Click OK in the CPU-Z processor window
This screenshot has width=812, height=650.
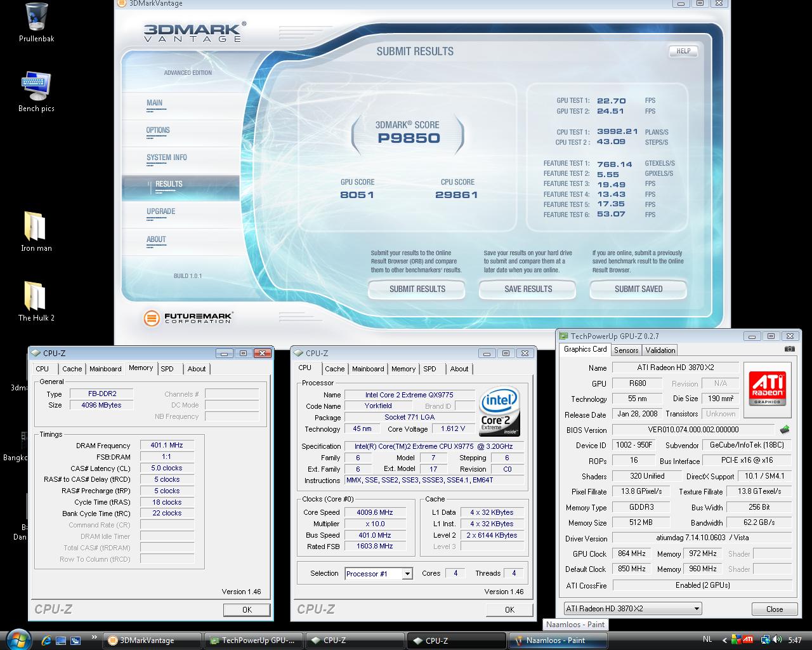pos(509,609)
